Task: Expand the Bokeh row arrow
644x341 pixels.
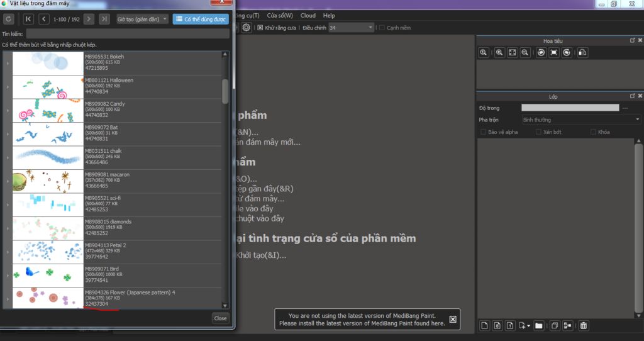Action: (8, 64)
